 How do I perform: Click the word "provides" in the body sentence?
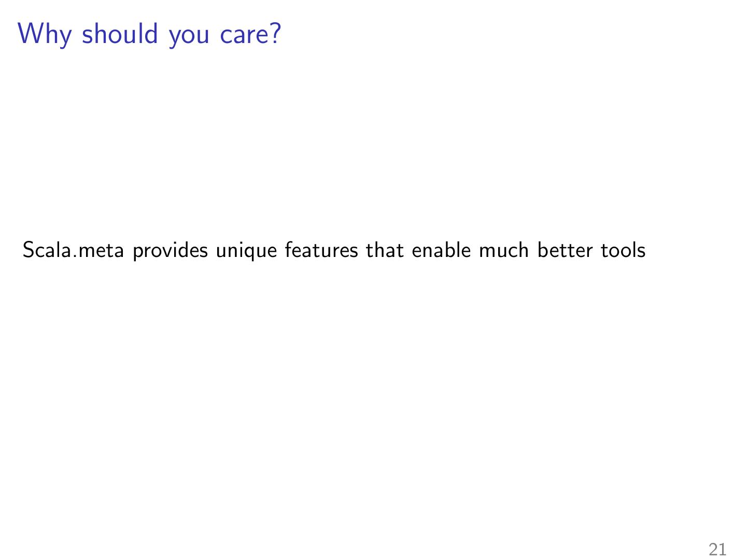(171, 250)
